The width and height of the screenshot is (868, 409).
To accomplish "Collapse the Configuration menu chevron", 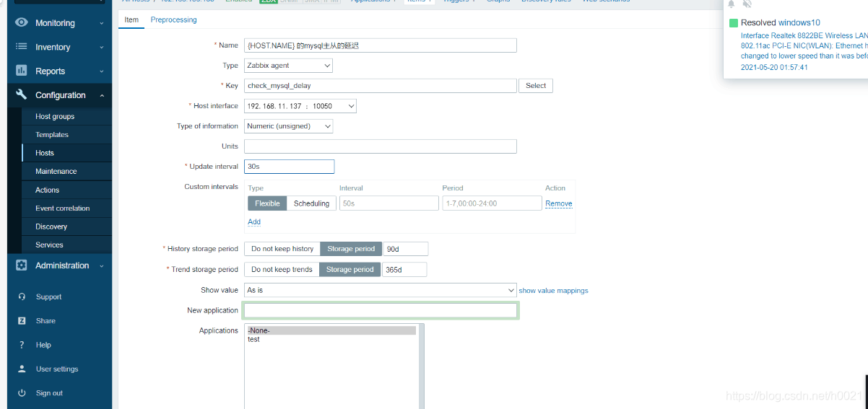I will [102, 95].
